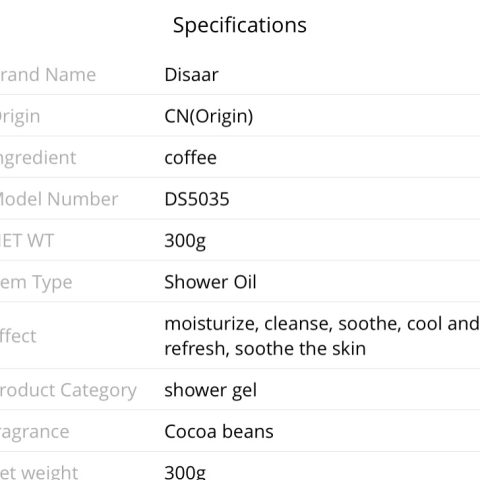Click the Fragrance label
Image resolution: width=480 pixels, height=480 pixels.
(34, 432)
